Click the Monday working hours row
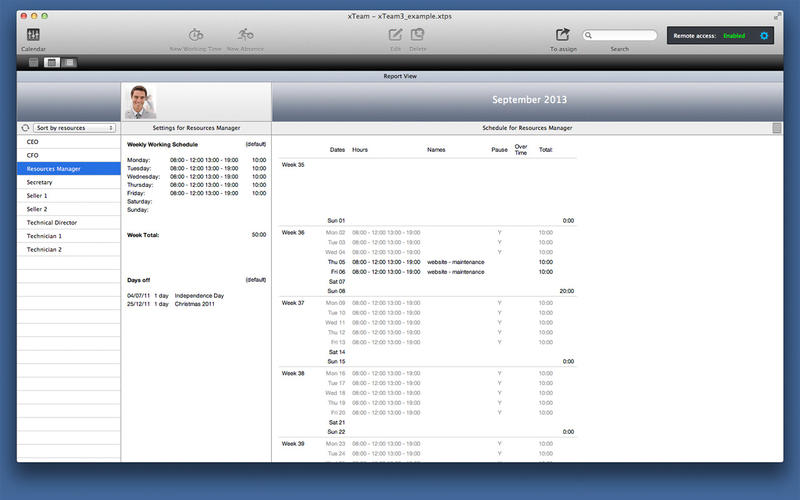 point(196,160)
